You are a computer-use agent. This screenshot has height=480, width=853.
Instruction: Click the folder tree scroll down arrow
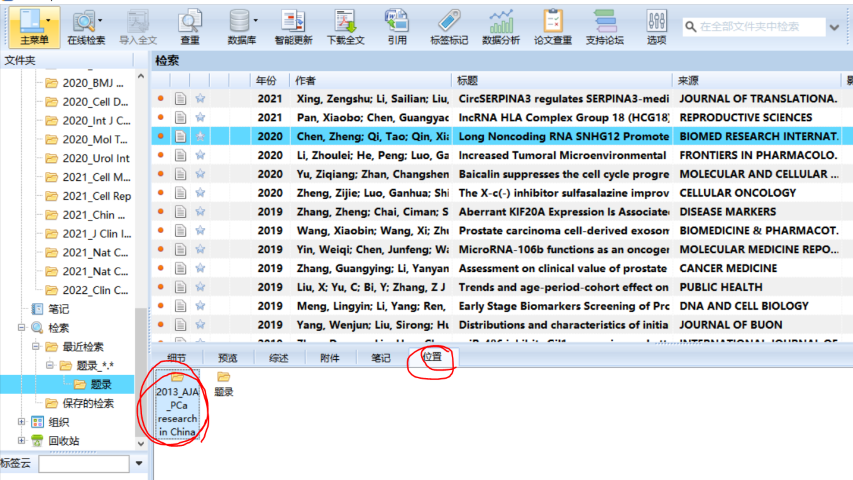(x=141, y=444)
